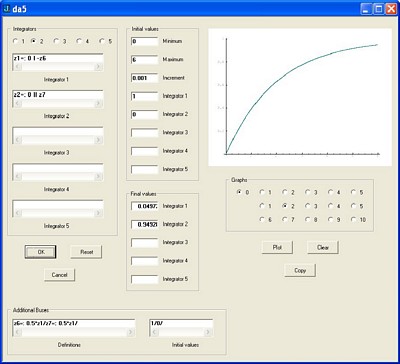The width and height of the screenshot is (400, 364).
Task: Click Final values Integrator 1 field
Action: [x=144, y=206]
